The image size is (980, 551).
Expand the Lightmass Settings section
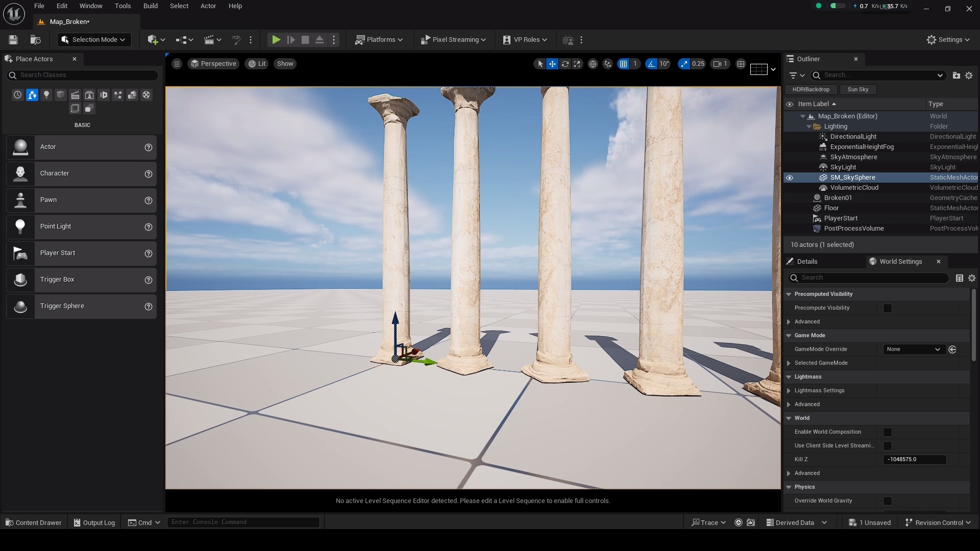coord(789,391)
